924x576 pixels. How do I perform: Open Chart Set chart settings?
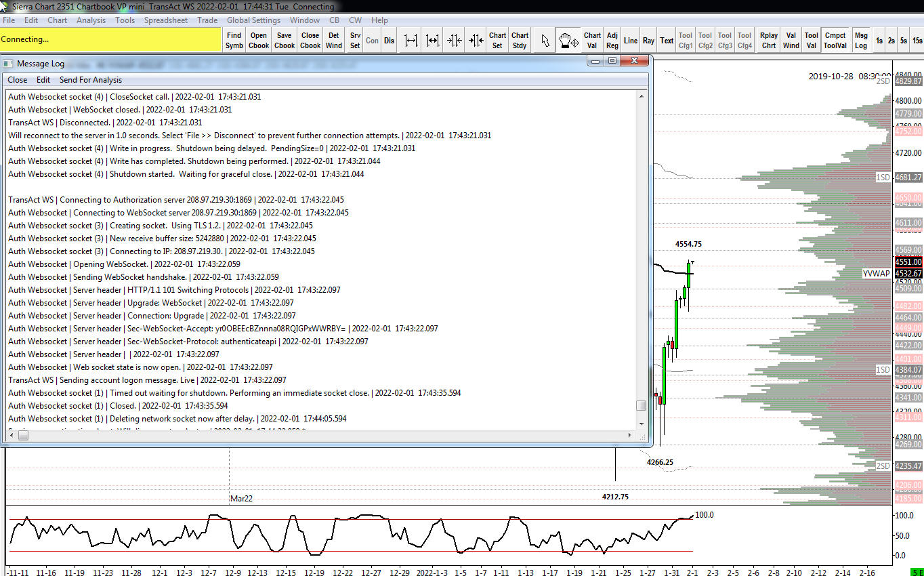pos(498,41)
